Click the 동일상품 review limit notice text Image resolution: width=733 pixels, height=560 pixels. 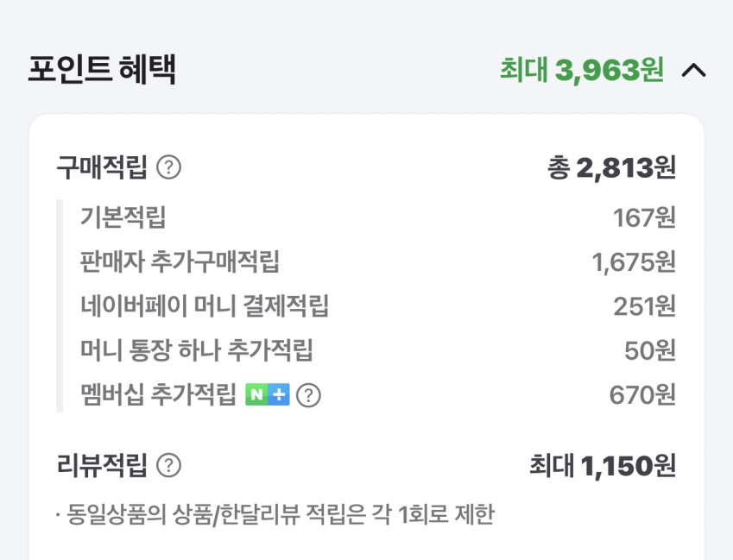[275, 515]
